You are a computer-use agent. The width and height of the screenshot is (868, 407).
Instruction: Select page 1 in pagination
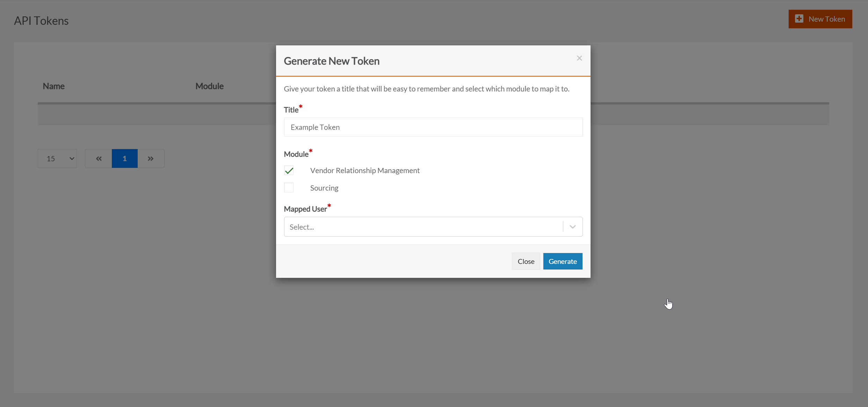pos(124,159)
